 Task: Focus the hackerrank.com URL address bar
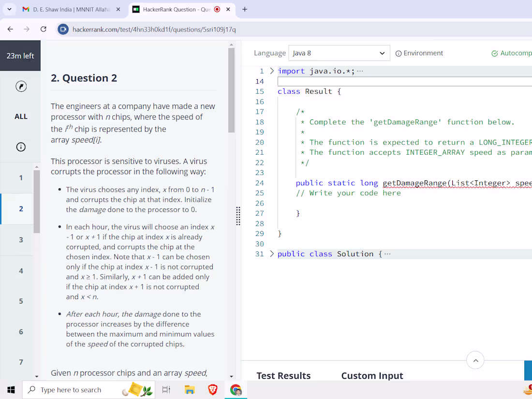tap(154, 30)
